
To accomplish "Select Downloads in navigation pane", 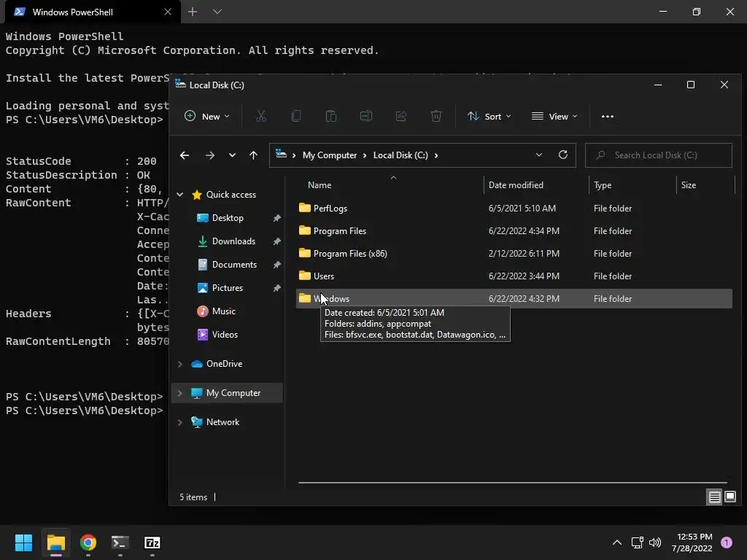I will tap(233, 241).
